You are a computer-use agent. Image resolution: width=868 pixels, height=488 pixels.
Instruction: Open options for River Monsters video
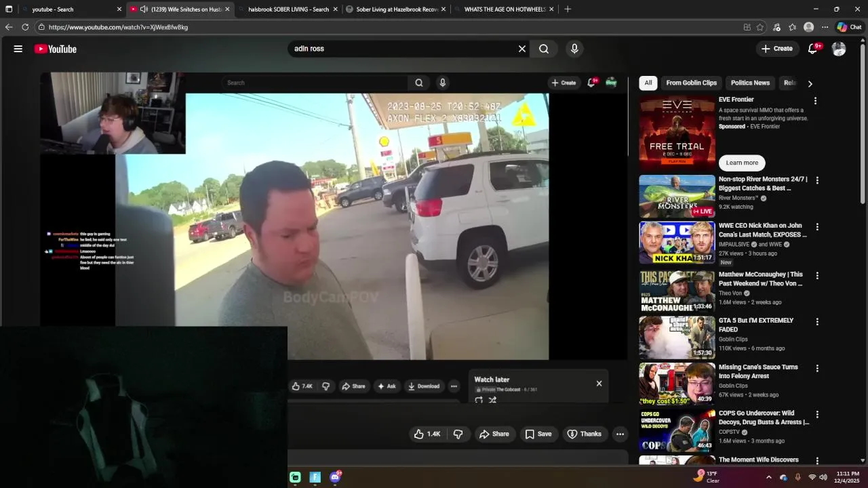click(x=817, y=180)
